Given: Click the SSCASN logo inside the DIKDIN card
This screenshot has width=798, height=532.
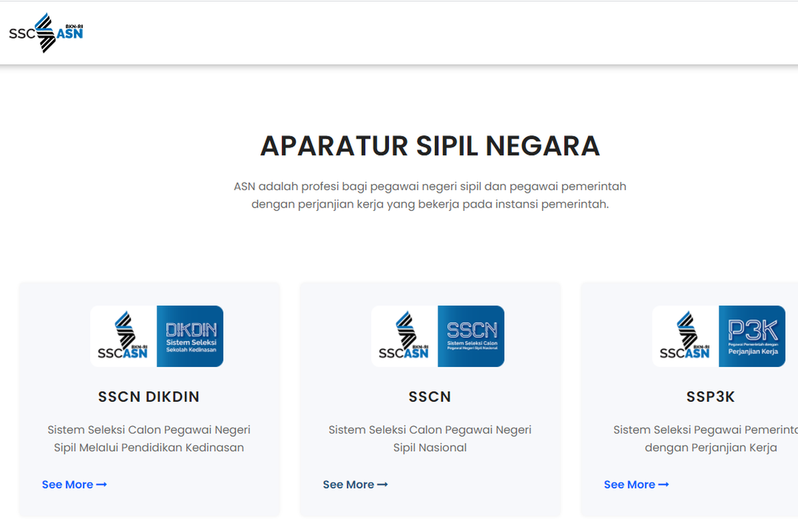Looking at the screenshot, I should 124,336.
